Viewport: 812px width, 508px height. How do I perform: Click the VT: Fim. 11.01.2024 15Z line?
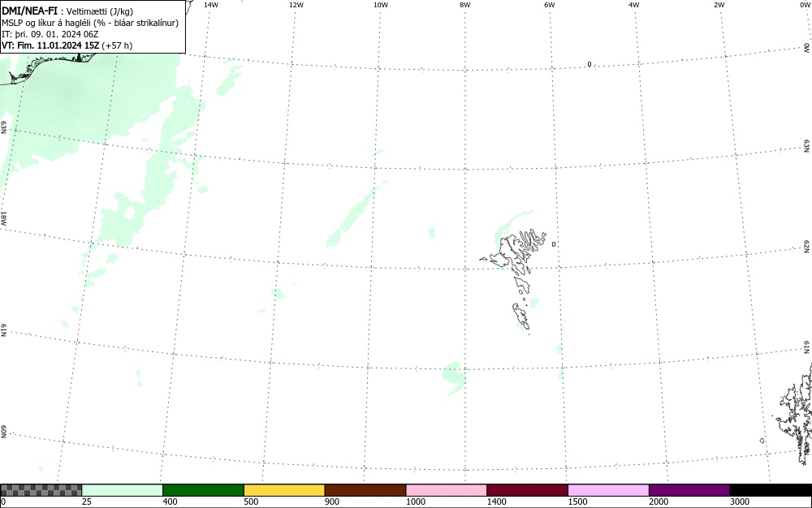coord(67,45)
